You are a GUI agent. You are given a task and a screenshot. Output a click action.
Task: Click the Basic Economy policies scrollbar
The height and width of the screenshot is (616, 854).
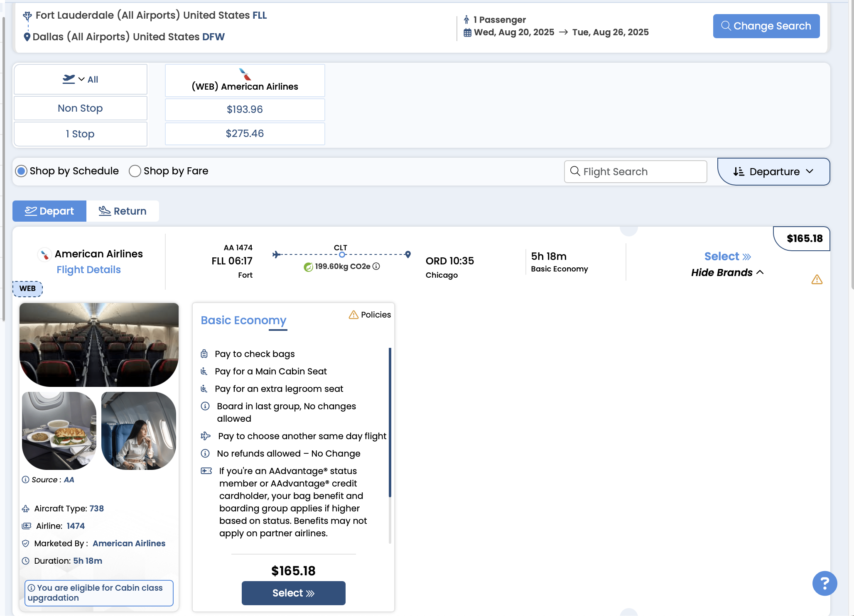click(390, 422)
